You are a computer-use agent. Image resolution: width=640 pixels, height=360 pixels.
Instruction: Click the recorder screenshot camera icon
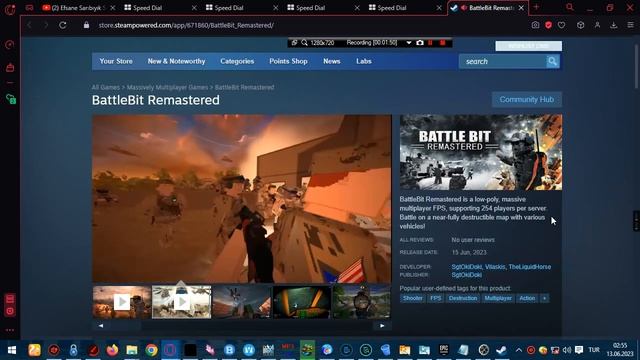coord(420,43)
